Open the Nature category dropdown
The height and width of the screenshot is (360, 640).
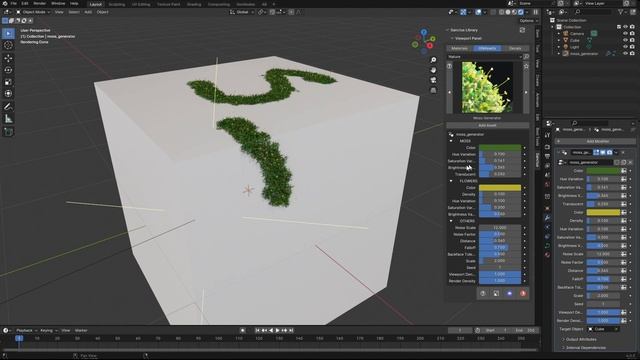(x=484, y=57)
